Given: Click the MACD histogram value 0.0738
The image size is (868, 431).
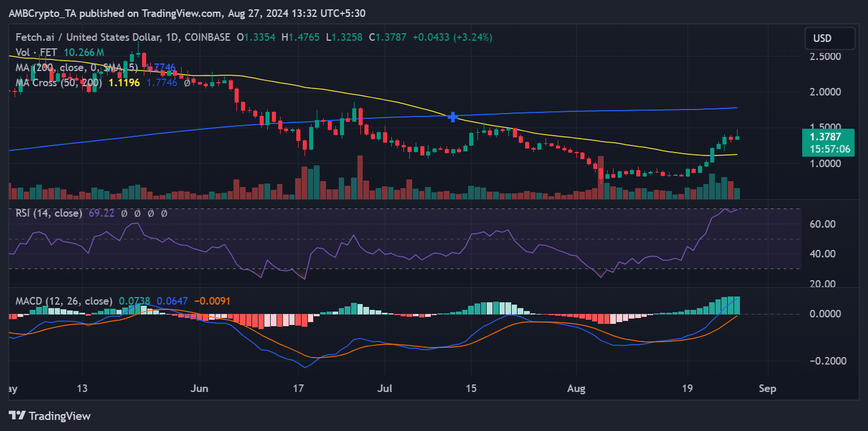Looking at the screenshot, I should pyautogui.click(x=133, y=301).
